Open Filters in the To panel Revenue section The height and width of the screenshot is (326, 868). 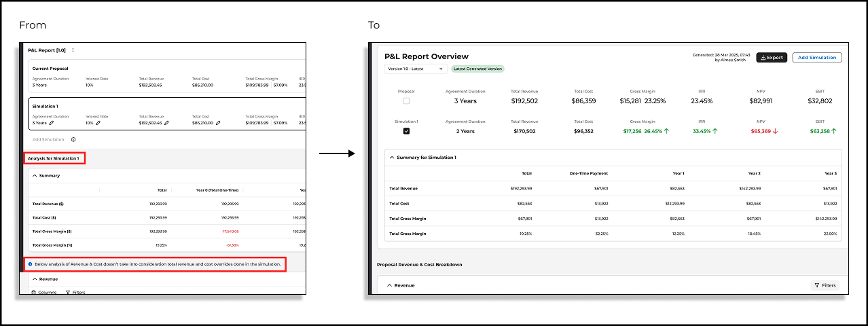[x=825, y=285]
